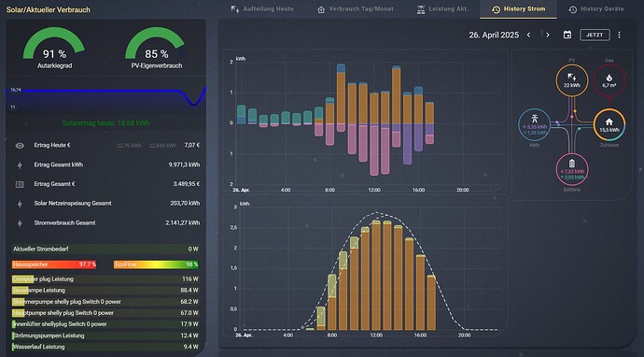
Task: Open Computer plug Leistung row
Action: (x=105, y=278)
